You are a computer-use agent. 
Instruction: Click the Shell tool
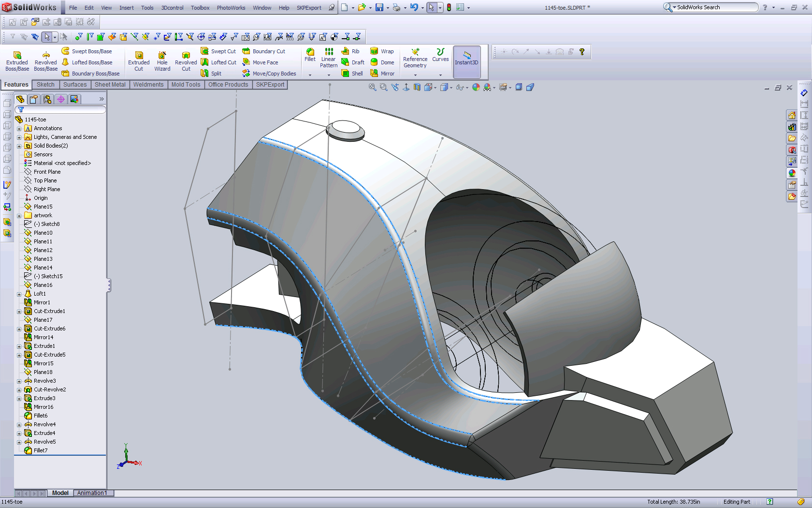352,74
